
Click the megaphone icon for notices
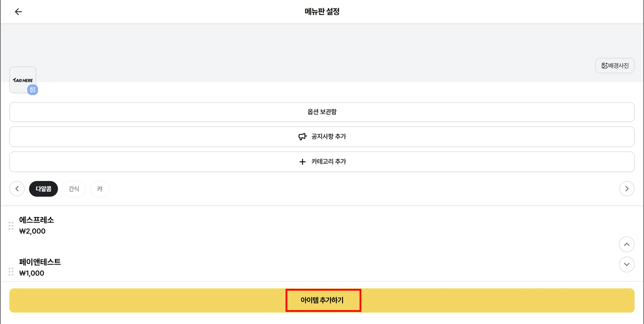point(302,137)
